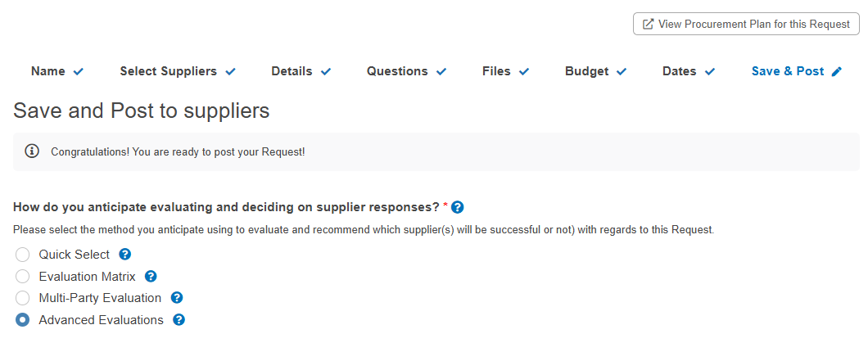
Task: Click the info icon in the Congratulations banner
Action: [32, 151]
